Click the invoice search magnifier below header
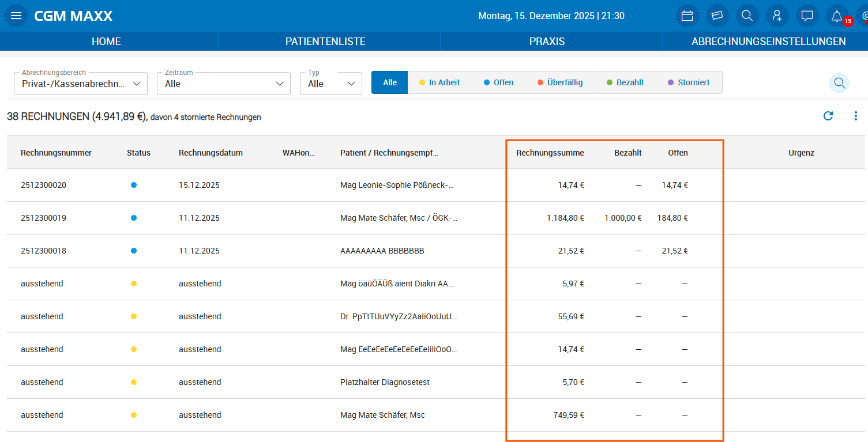Viewport: 868px width, 442px height. (x=839, y=83)
